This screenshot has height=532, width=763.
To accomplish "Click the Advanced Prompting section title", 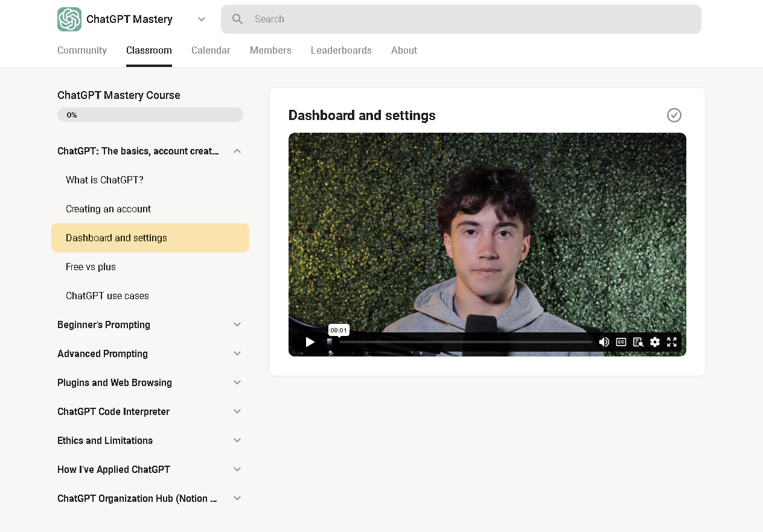I will coord(103,353).
